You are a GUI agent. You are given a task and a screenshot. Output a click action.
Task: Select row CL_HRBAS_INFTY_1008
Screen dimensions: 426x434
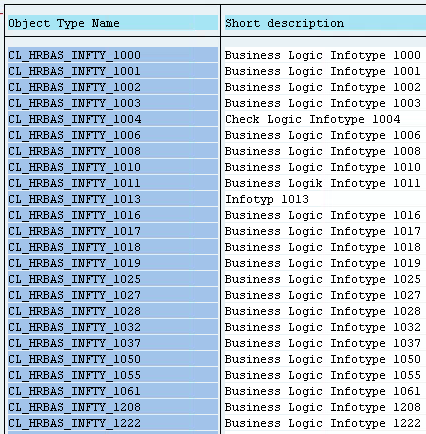113,151
